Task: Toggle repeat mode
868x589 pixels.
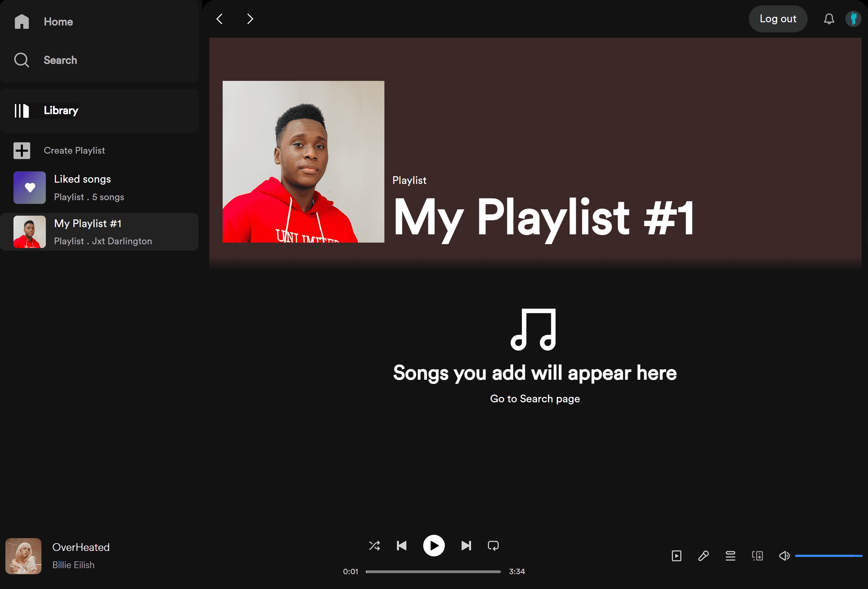Action: (493, 546)
